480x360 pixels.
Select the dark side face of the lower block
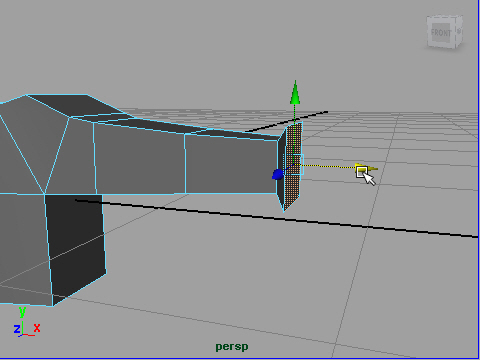coord(76,247)
